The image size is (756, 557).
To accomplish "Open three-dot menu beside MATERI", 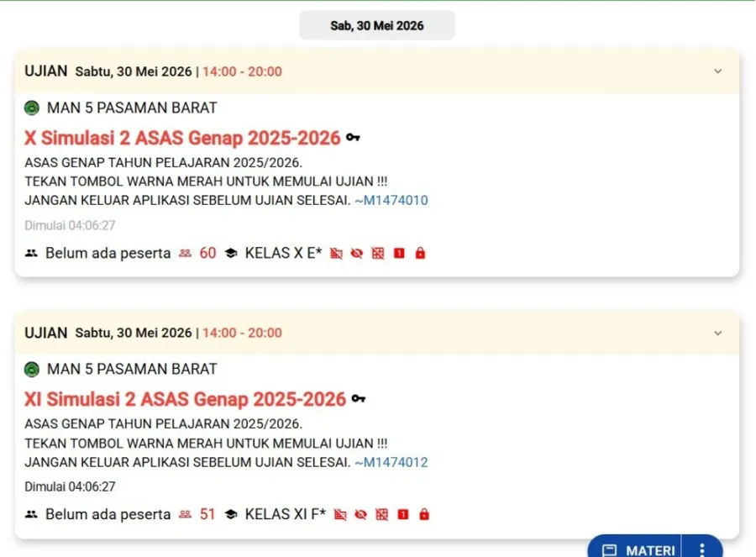I will [702, 549].
